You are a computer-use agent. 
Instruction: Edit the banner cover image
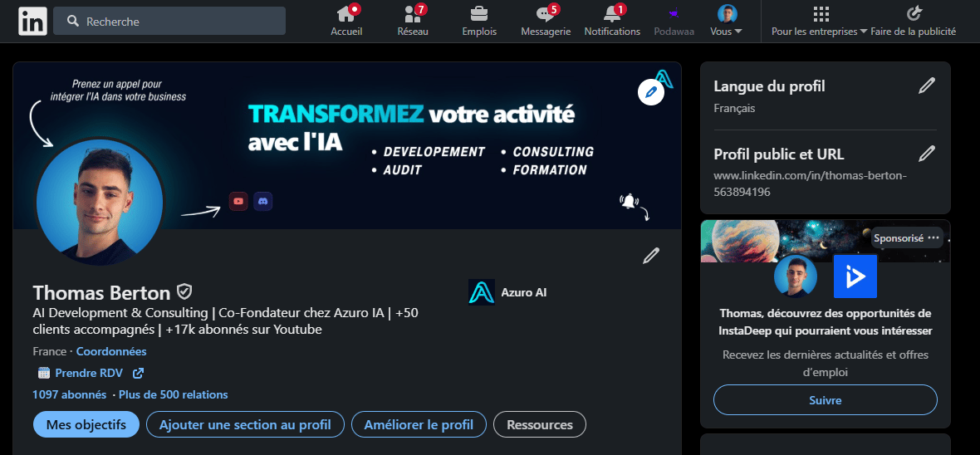650,92
